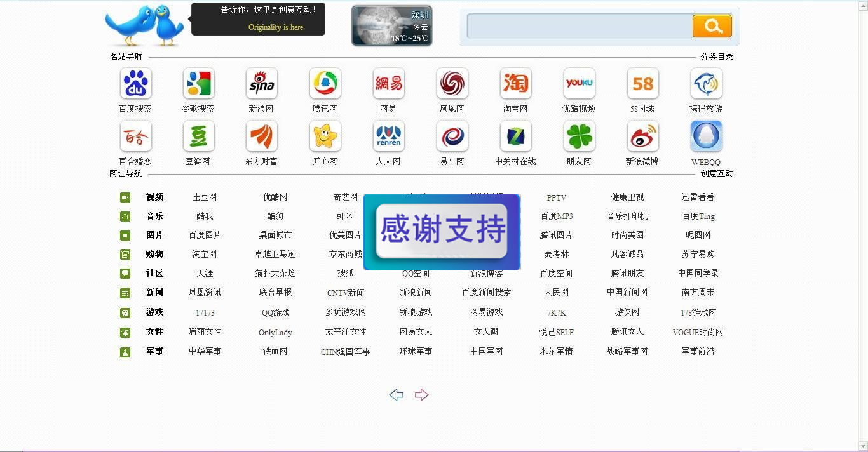Open the CNTV新闻 link

point(346,293)
